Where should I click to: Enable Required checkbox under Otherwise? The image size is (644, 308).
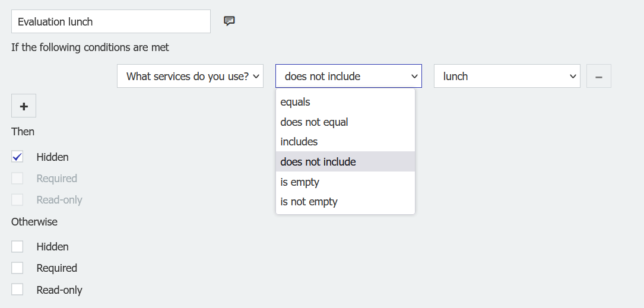(17, 268)
